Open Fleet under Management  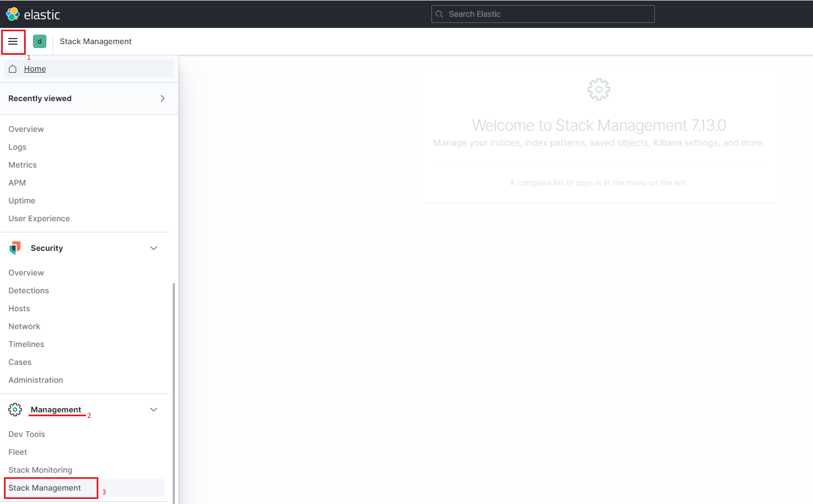(x=17, y=451)
